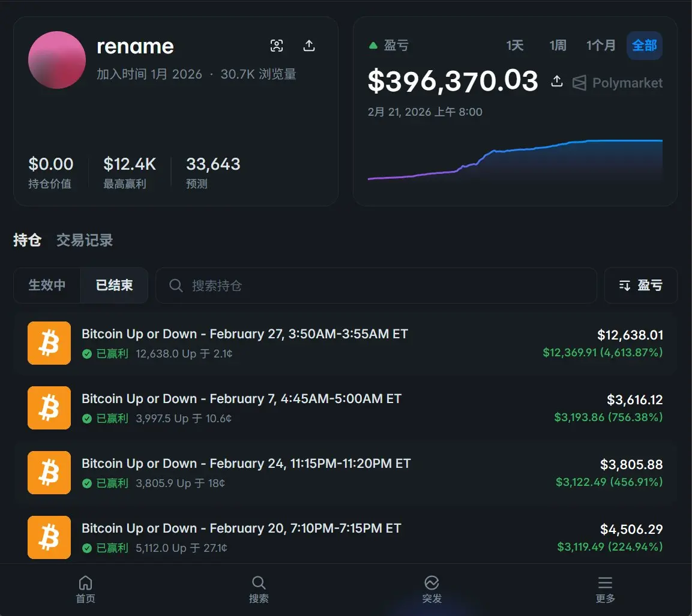The height and width of the screenshot is (616, 692).
Task: Open the 更多 hamburger menu icon
Action: click(x=605, y=583)
